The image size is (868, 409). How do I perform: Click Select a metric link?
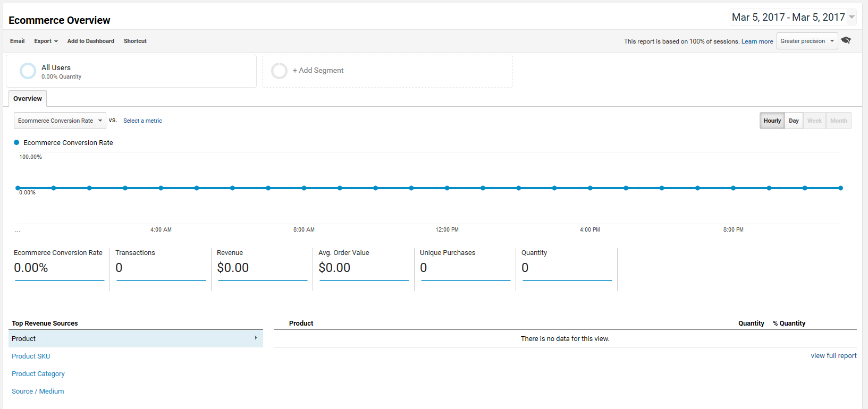[x=142, y=121]
